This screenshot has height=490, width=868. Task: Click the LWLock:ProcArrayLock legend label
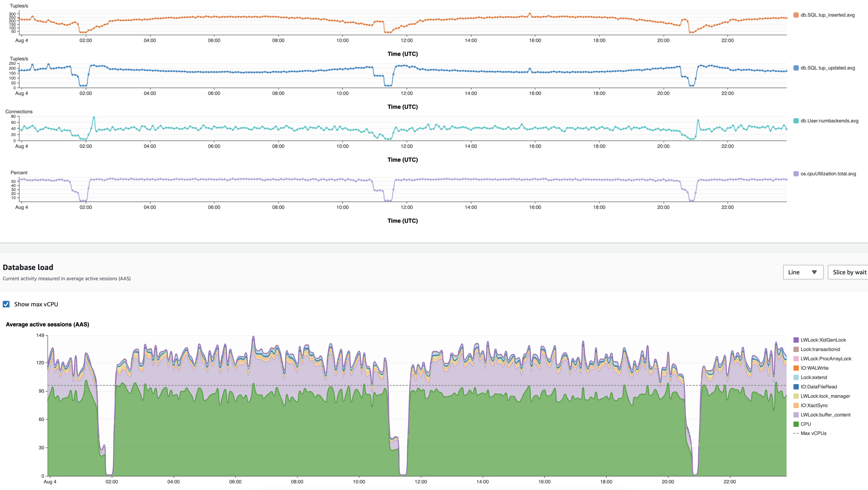pyautogui.click(x=826, y=359)
